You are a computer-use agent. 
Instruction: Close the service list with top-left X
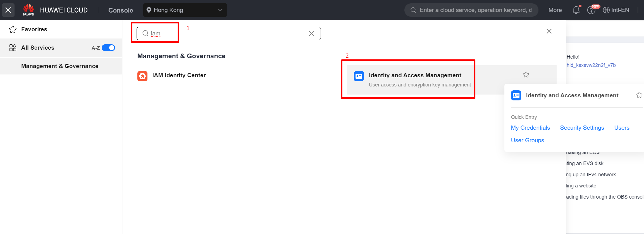pos(8,10)
